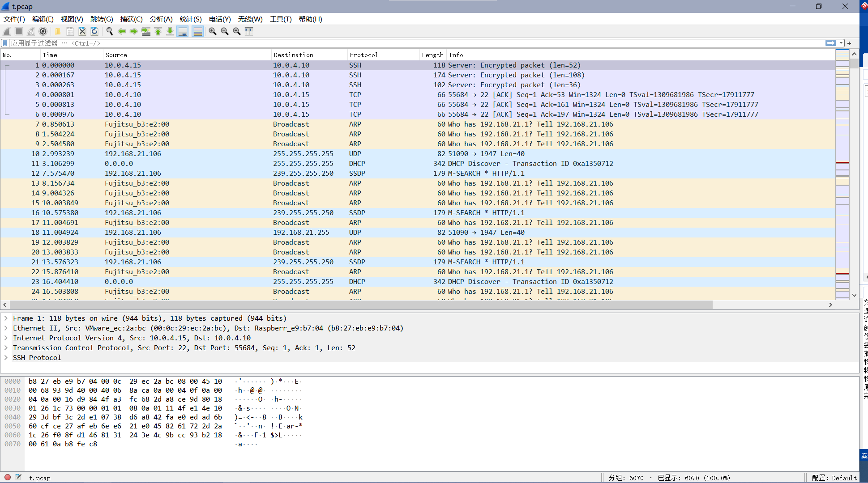This screenshot has height=483, width=868.
Task: Open the 电话(Y) menu
Action: 220,19
